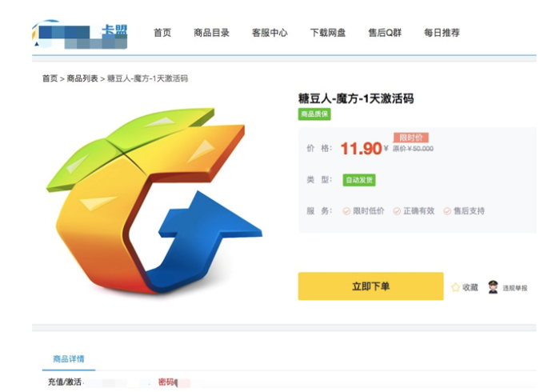Viewport: 560px width, 392px height.
Task: Open 每日推荐 in the navigation bar
Action: pos(442,33)
